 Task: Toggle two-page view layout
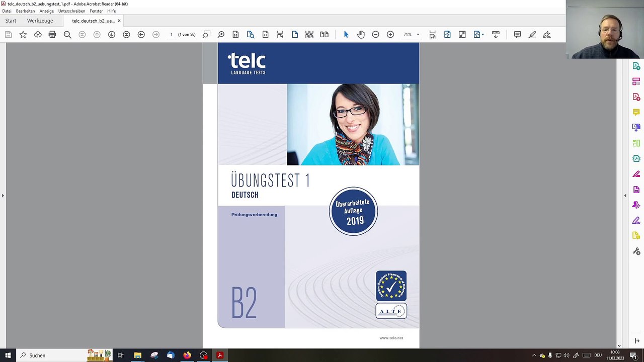325,34
